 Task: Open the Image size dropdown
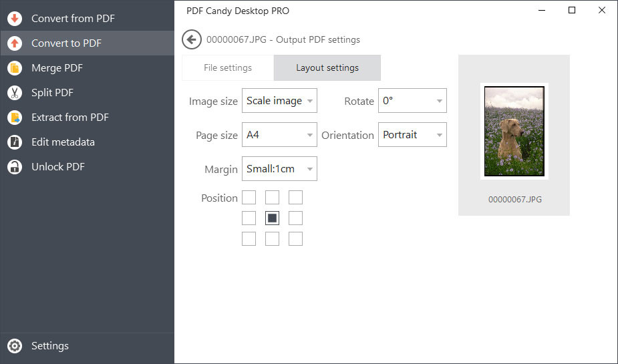point(279,101)
